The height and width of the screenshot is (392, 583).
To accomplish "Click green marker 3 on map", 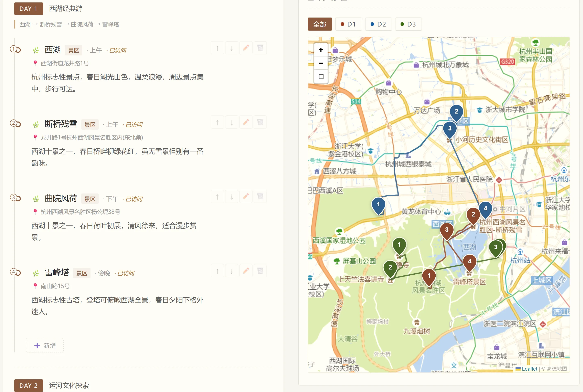I will pos(496,248).
